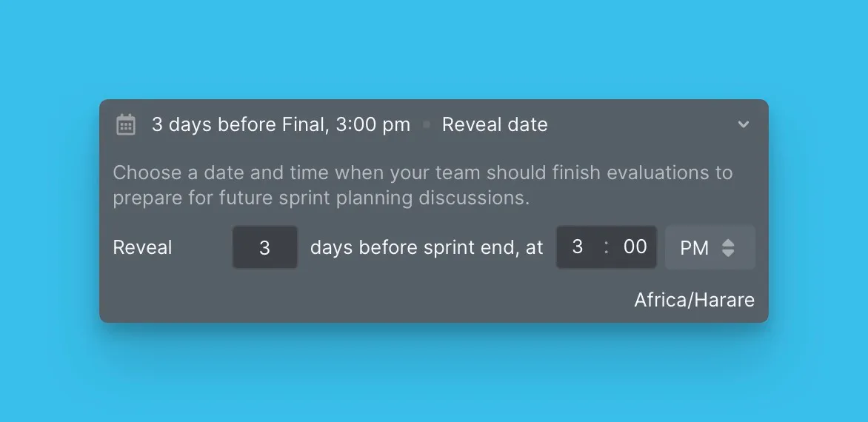Click the "days before sprint end, at" text
The width and height of the screenshot is (868, 422).
(x=427, y=247)
